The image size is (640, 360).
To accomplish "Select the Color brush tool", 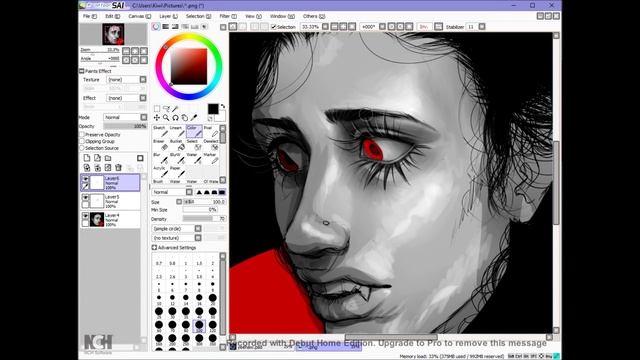I will [x=193, y=131].
